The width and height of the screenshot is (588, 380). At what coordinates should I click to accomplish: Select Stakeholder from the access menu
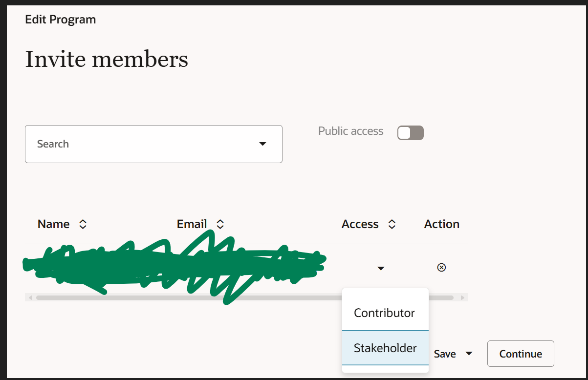pyautogui.click(x=386, y=348)
